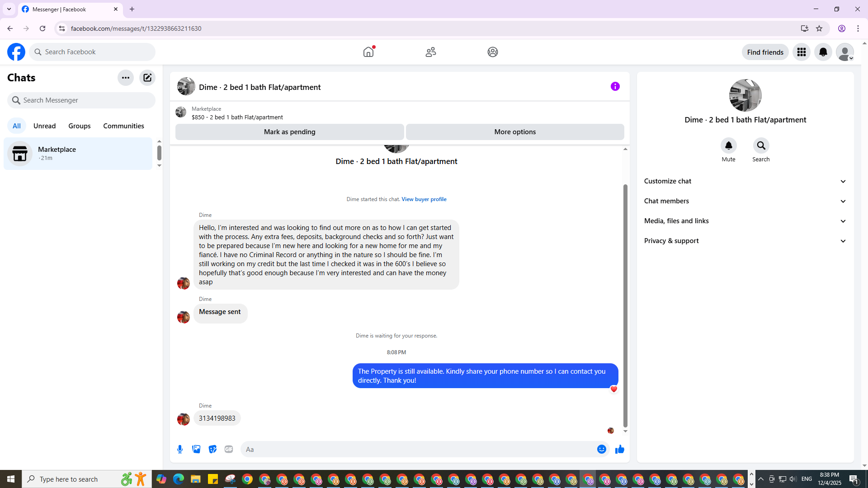Attach a file using the photo icon
868x488 pixels.
point(196,449)
